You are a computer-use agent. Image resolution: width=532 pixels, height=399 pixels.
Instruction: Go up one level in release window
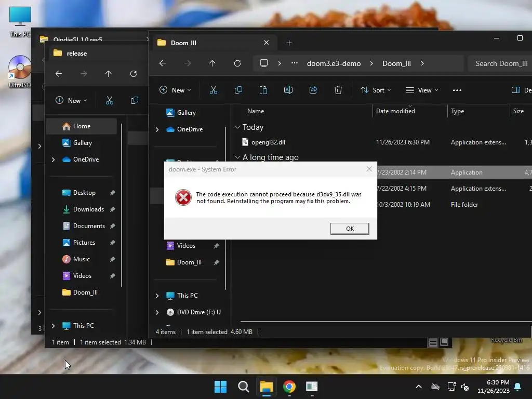[108, 74]
